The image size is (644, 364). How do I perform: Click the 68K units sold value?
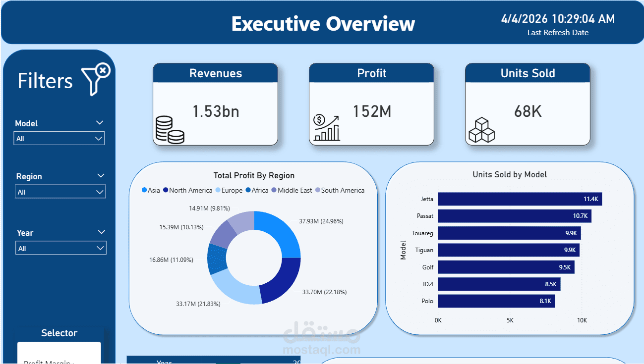pyautogui.click(x=528, y=112)
